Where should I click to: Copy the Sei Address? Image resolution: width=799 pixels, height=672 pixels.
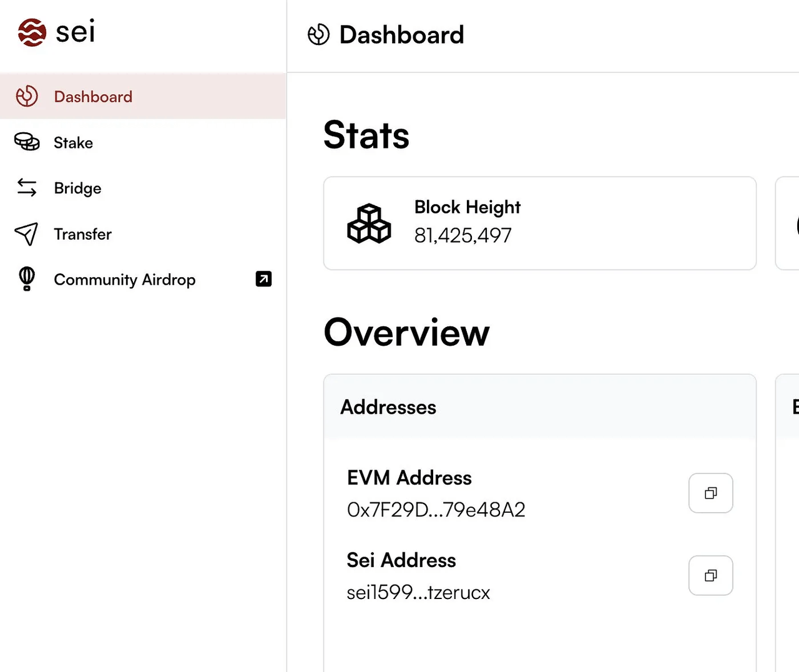[710, 575]
